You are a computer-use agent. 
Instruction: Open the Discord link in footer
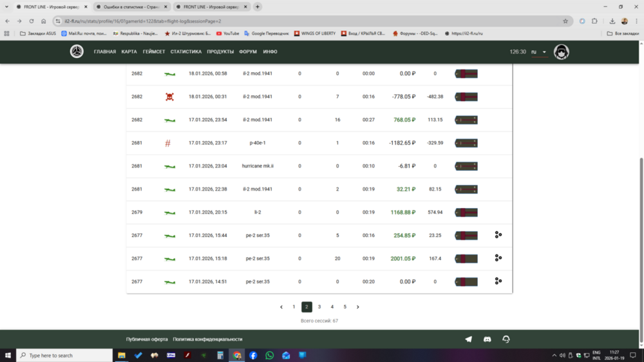click(x=487, y=339)
